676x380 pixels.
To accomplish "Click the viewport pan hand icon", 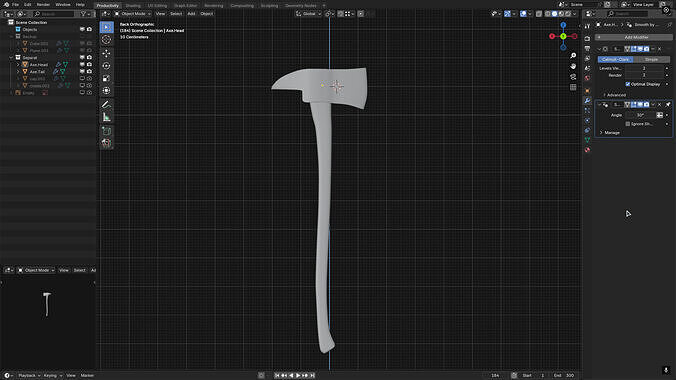I will coord(573,66).
